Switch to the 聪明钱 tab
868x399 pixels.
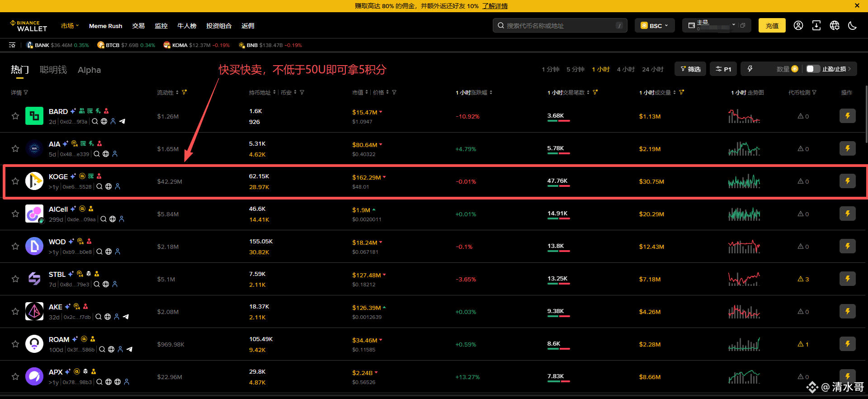tap(53, 70)
